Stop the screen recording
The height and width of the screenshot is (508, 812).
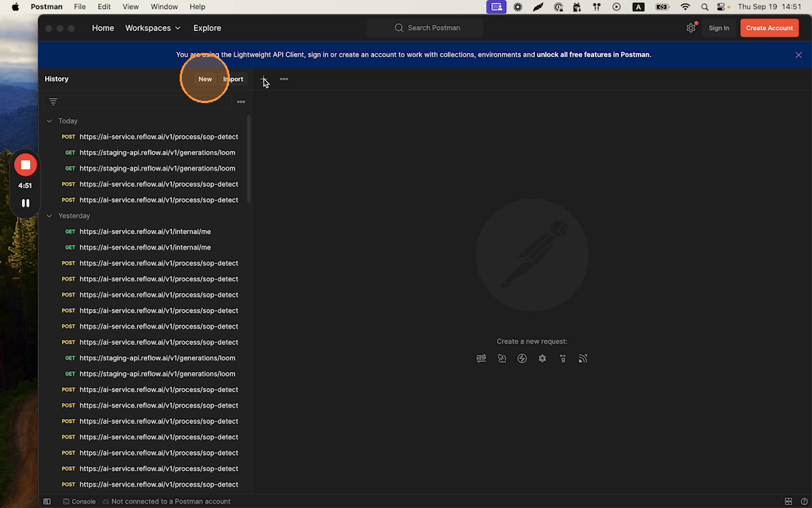pyautogui.click(x=25, y=165)
